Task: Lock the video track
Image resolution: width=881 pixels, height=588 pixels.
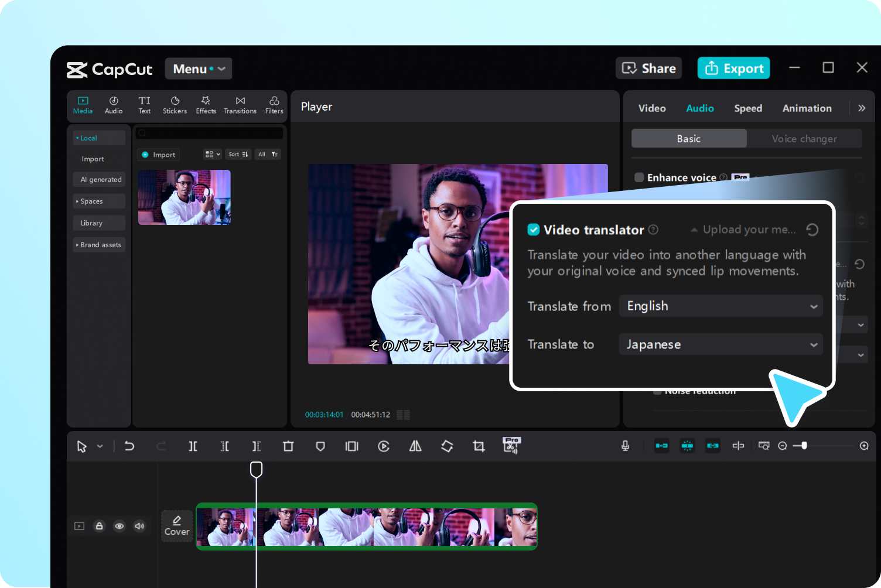Action: coord(100,526)
